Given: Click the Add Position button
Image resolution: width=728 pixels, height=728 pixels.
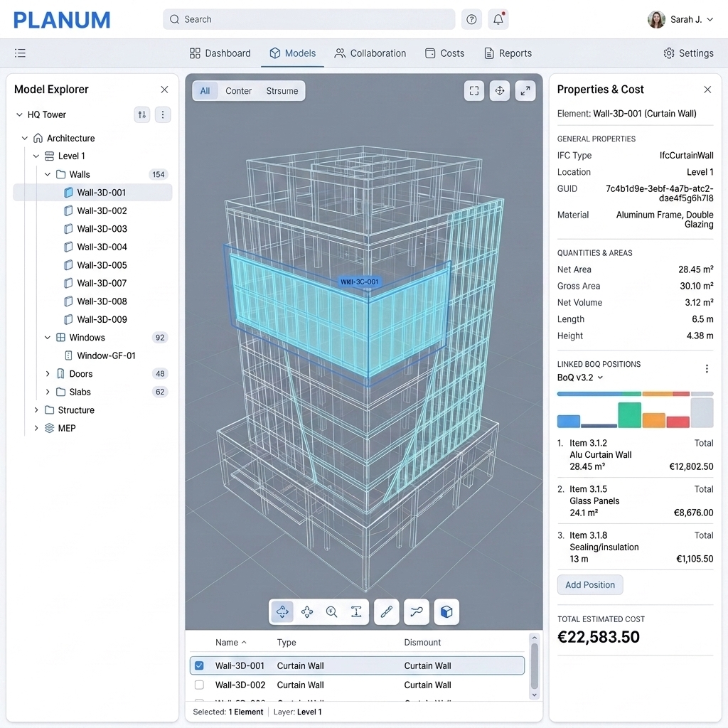Looking at the screenshot, I should point(589,585).
